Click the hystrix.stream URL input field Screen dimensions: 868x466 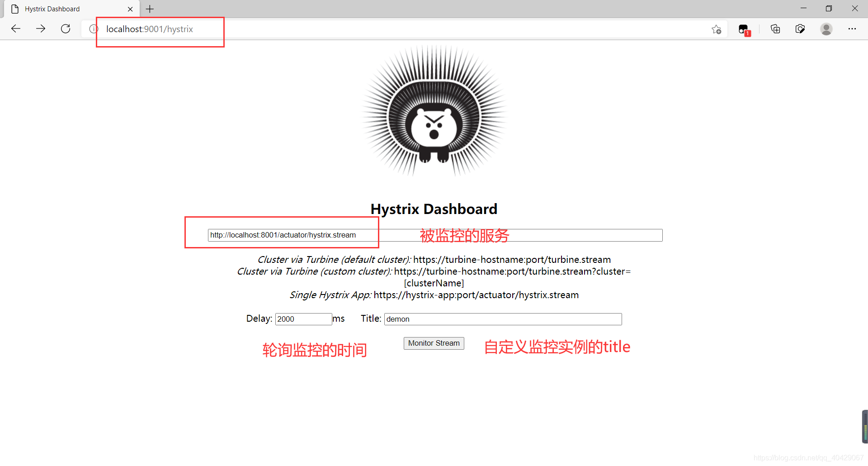[x=292, y=235]
